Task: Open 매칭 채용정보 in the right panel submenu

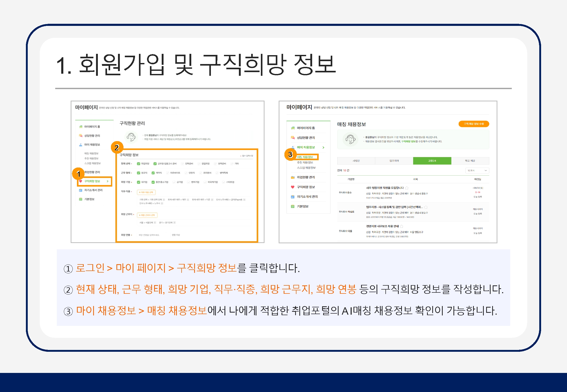Action: click(x=305, y=157)
